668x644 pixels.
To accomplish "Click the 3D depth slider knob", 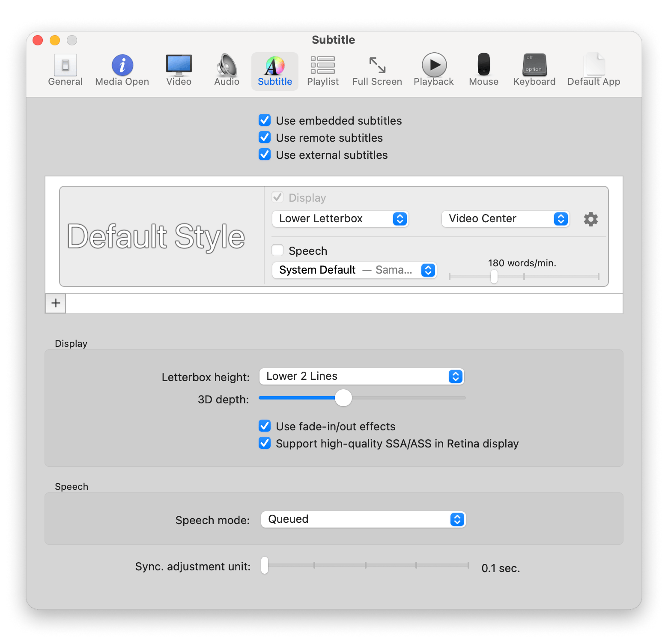I will coord(343,398).
